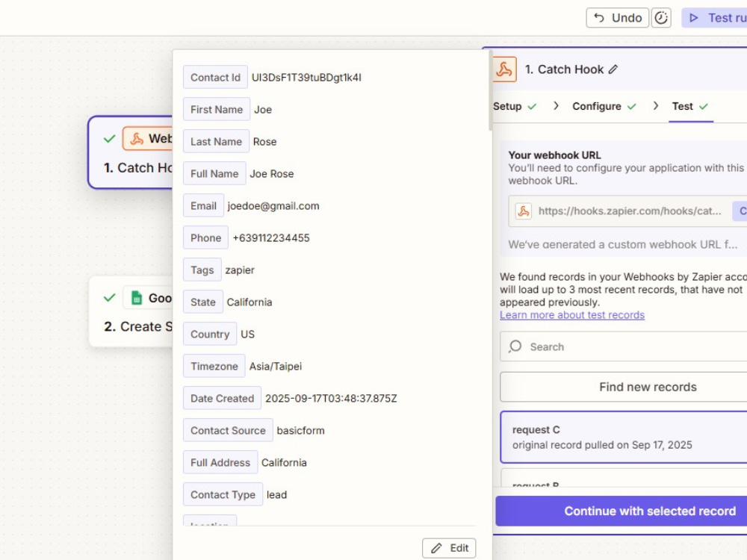Select the Timezone field label
The height and width of the screenshot is (560, 747).
(214, 366)
